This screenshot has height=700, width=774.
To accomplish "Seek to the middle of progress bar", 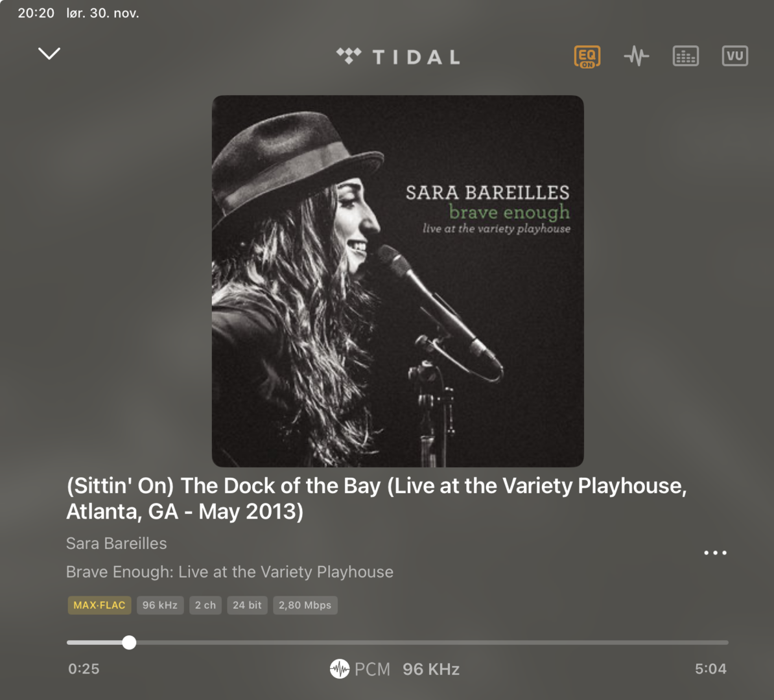I will point(397,642).
